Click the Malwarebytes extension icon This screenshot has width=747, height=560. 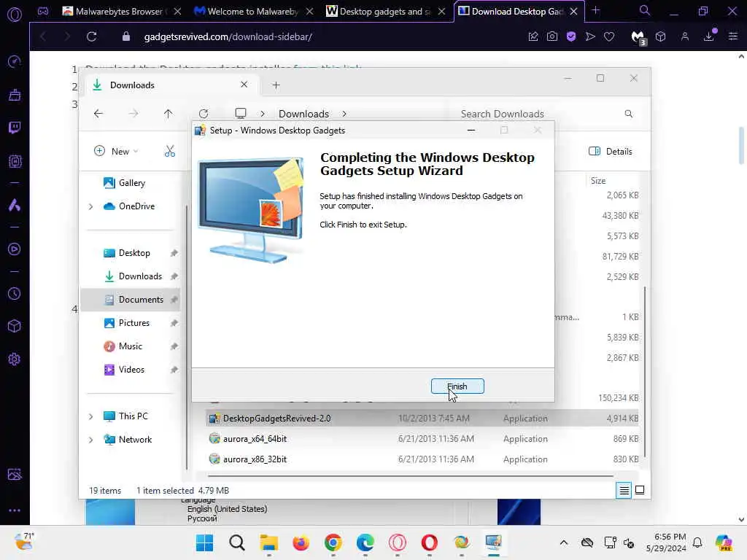(x=638, y=37)
